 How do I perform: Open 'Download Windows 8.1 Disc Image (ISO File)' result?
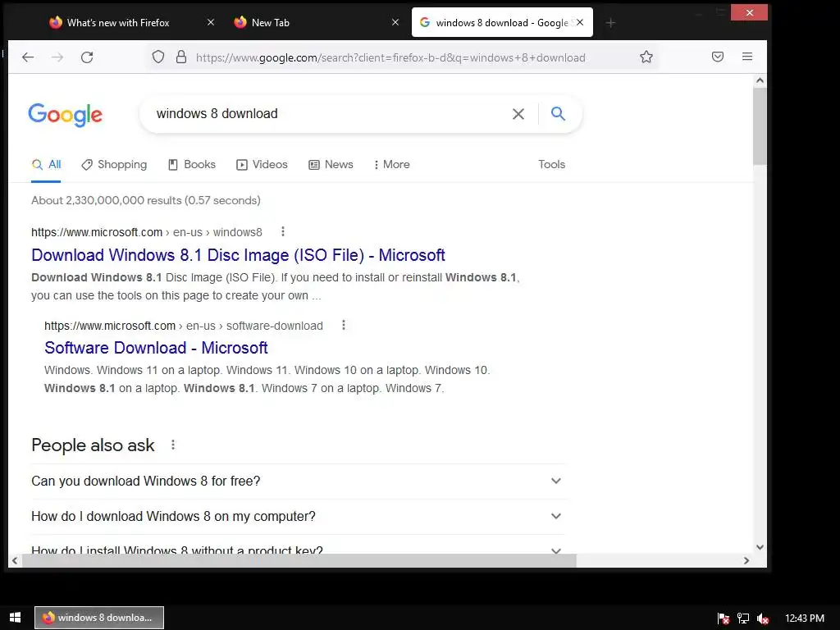[x=238, y=255]
